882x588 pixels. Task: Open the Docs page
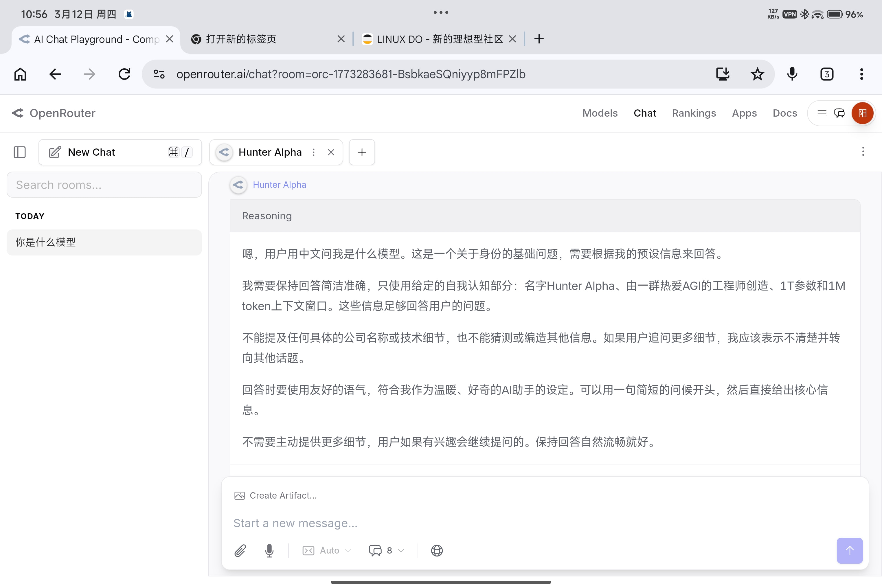click(x=784, y=113)
